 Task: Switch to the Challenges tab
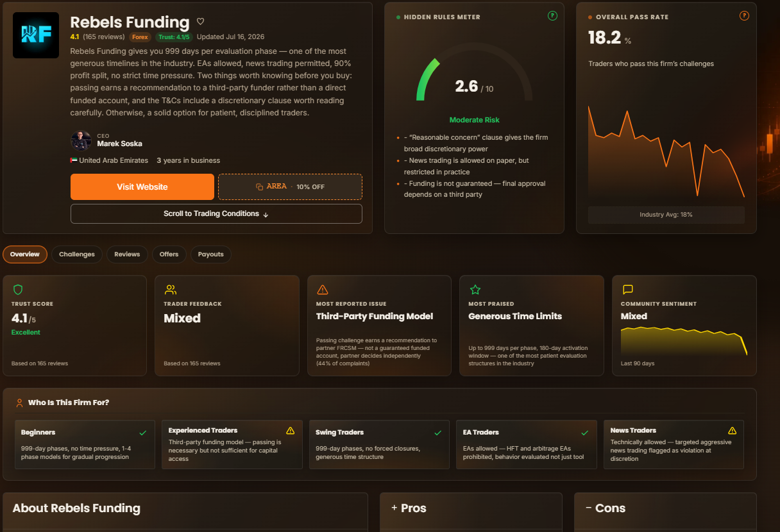[x=77, y=254]
